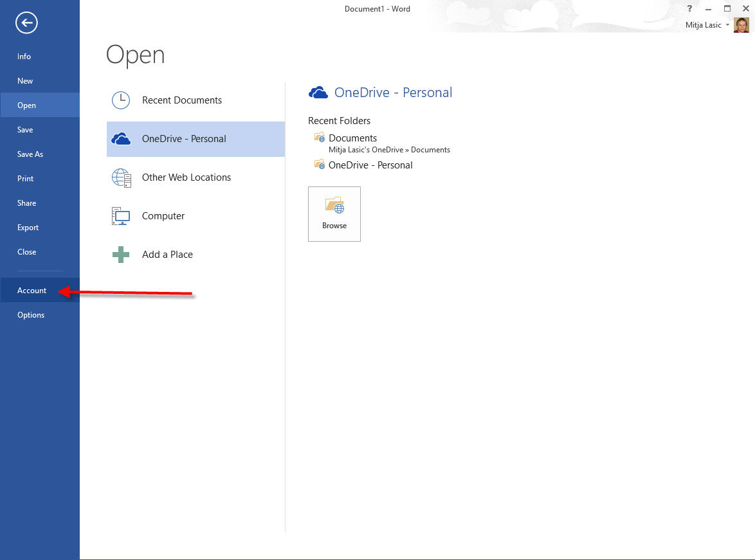Click the green plus Add a Place icon
The height and width of the screenshot is (560, 755).
pos(121,255)
